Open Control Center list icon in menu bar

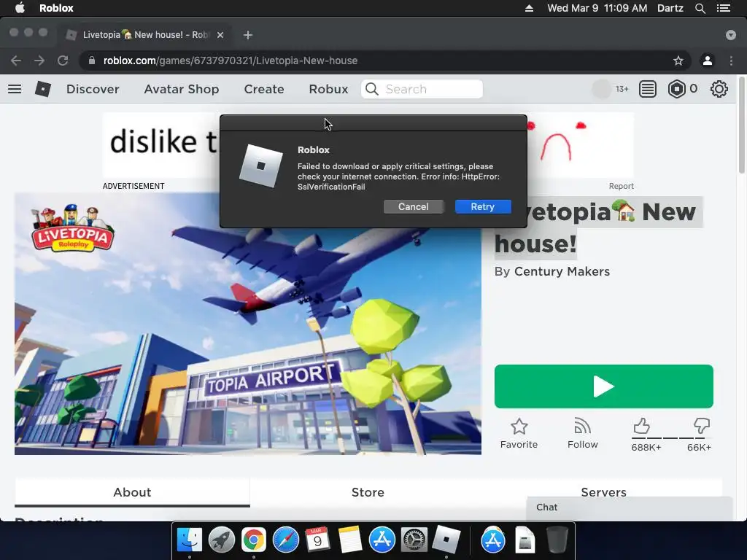point(724,8)
